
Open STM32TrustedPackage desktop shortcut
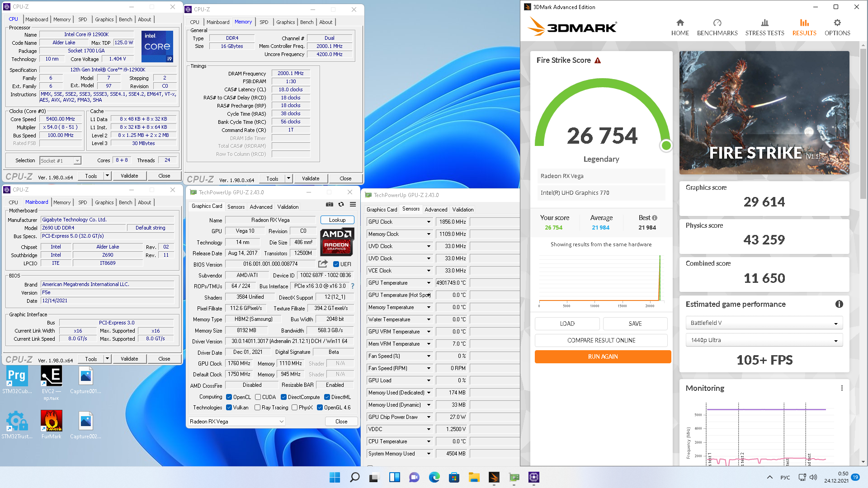tap(17, 425)
